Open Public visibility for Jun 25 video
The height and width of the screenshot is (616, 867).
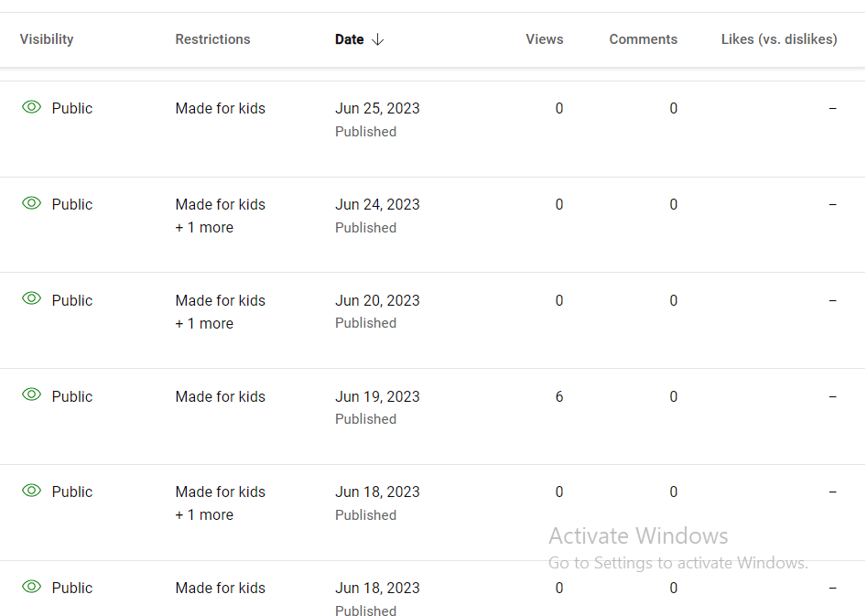(x=72, y=108)
